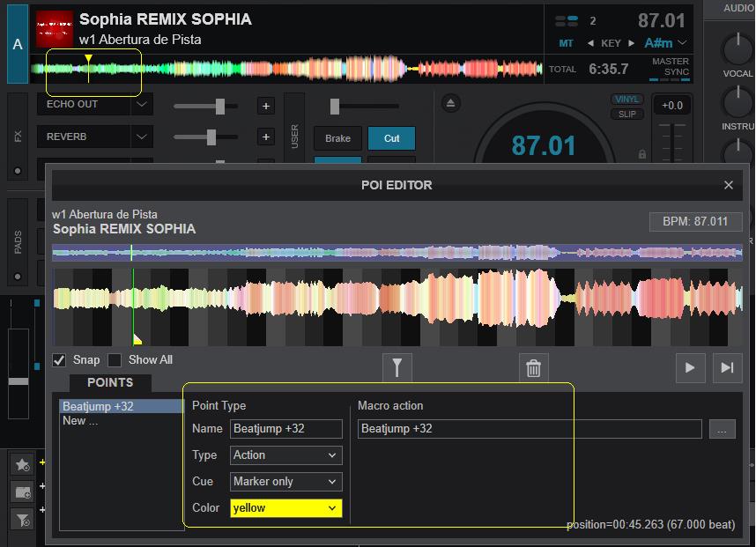Enable the Show All checkbox
The width and height of the screenshot is (756, 547).
coord(115,360)
